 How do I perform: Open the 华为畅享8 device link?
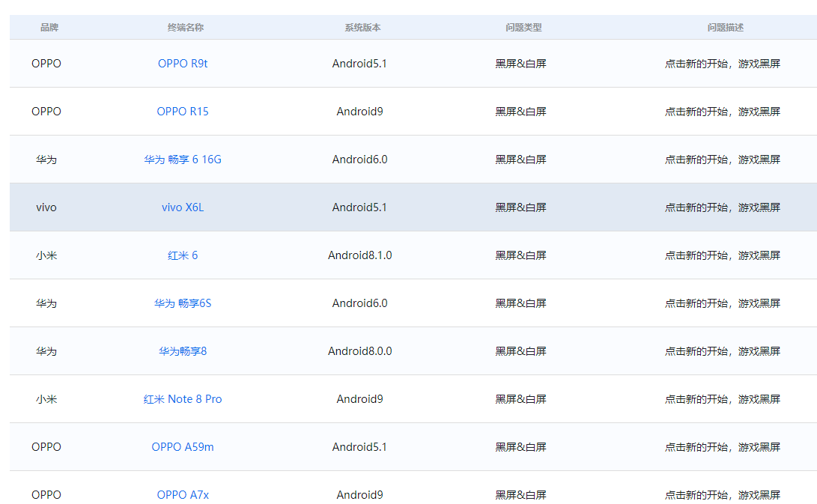[x=182, y=350]
